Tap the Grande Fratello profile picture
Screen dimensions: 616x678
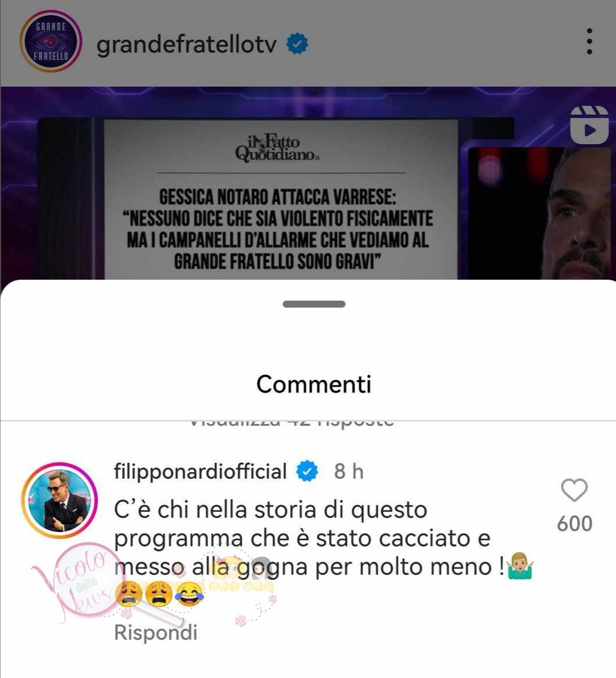click(51, 41)
